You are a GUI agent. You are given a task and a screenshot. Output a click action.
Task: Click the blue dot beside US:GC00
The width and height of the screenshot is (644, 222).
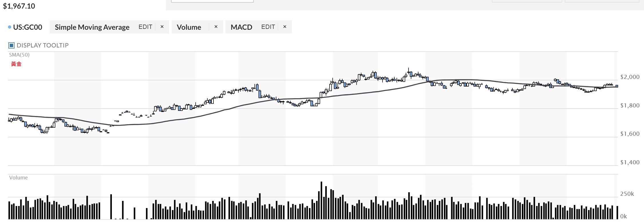click(x=10, y=27)
